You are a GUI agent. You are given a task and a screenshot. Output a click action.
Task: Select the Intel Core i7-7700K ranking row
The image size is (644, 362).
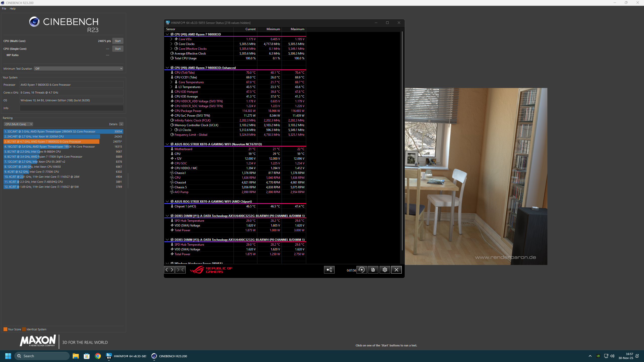[x=63, y=172]
